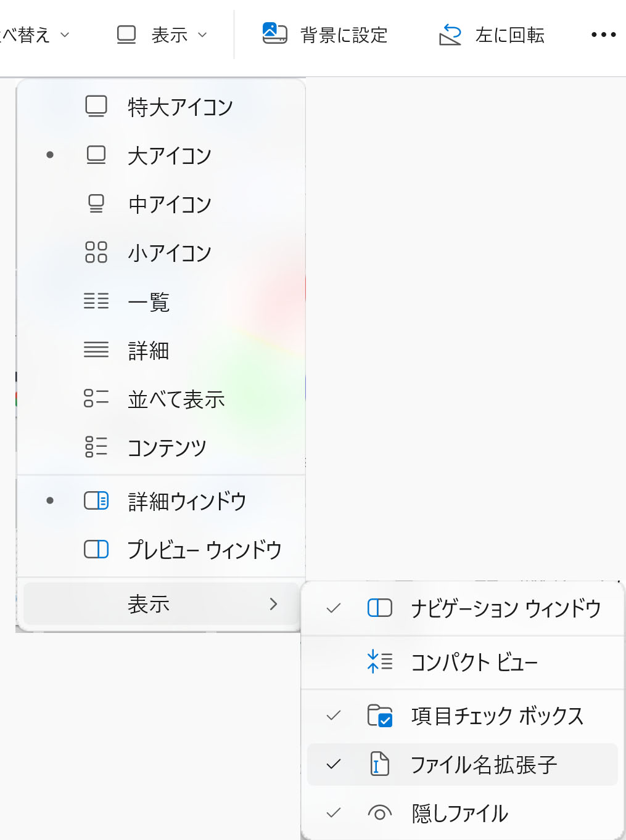Expand the 表示 submenu arrow
Screen dimensions: 626x840
(x=273, y=604)
